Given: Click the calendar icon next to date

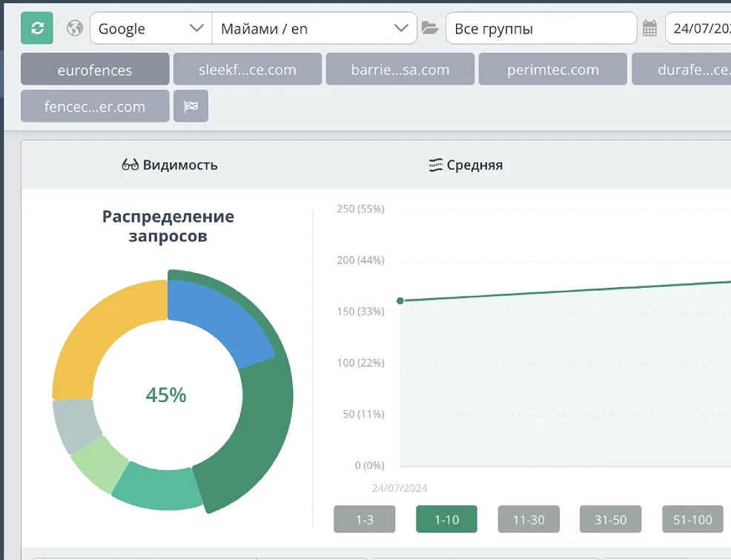Looking at the screenshot, I should [x=649, y=28].
